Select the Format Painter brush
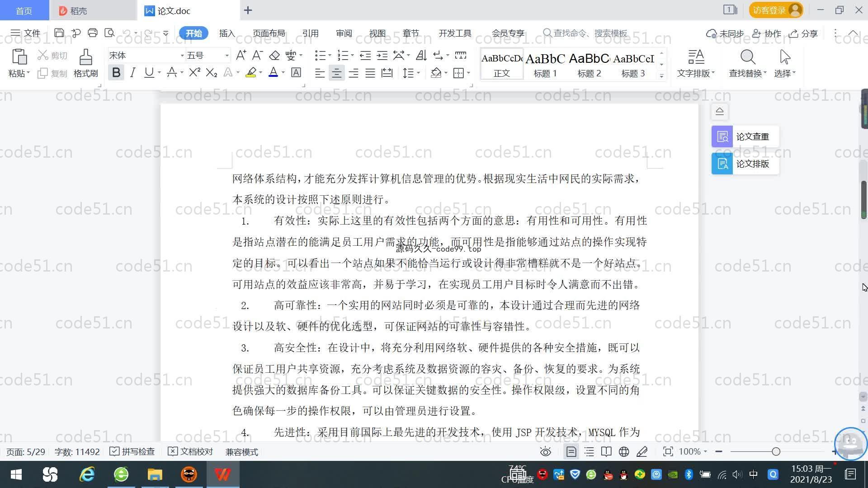The height and width of the screenshot is (488, 868). click(x=85, y=57)
